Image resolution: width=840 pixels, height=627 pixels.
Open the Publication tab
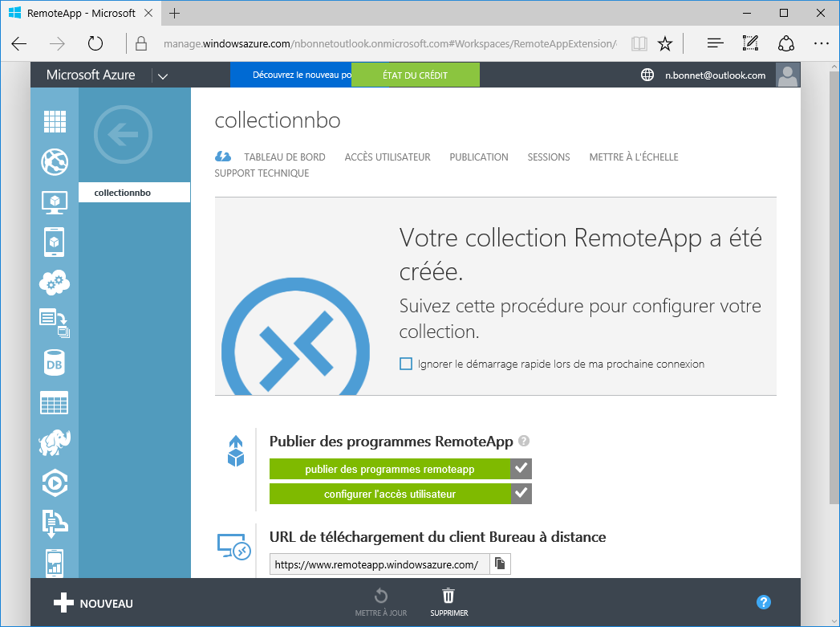coord(479,157)
